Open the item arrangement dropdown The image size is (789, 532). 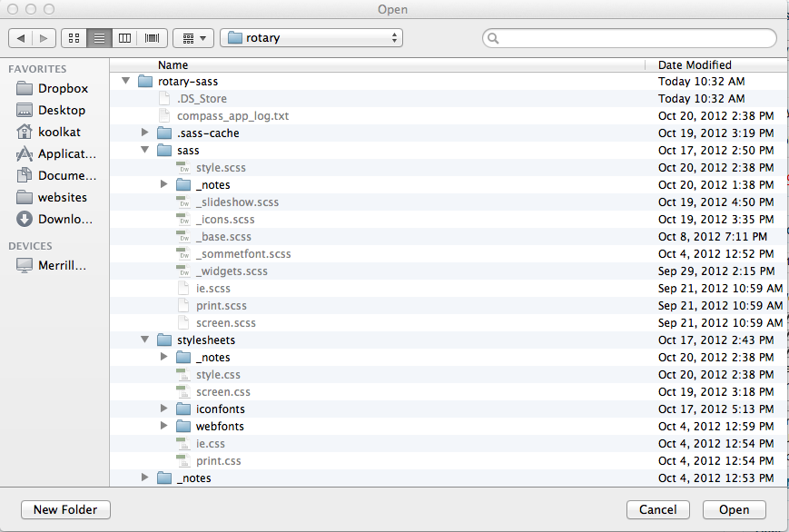[x=193, y=38]
